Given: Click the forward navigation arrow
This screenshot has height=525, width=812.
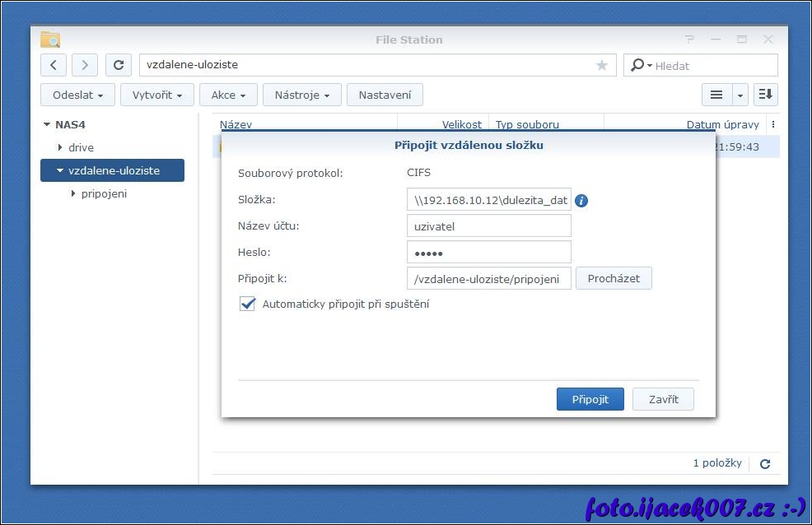Looking at the screenshot, I should coord(85,65).
